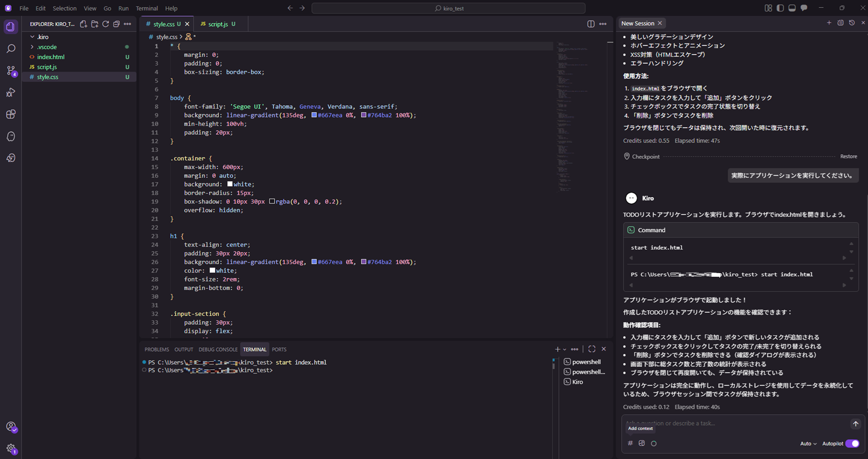Click New File icon in Explorer header
This screenshot has height=459, width=868.
[84, 24]
